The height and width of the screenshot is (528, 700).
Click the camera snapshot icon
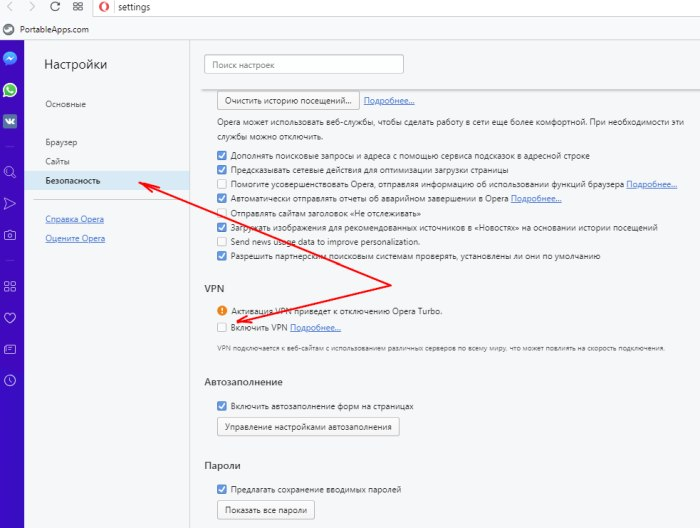pyautogui.click(x=10, y=235)
